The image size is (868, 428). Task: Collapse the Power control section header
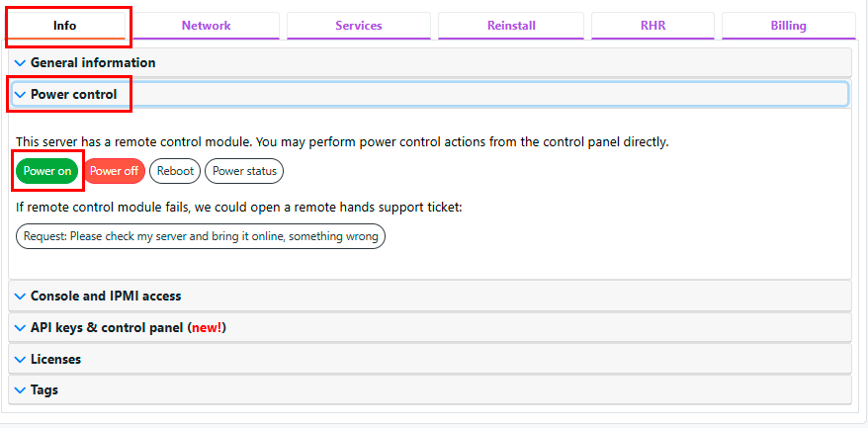[430, 94]
